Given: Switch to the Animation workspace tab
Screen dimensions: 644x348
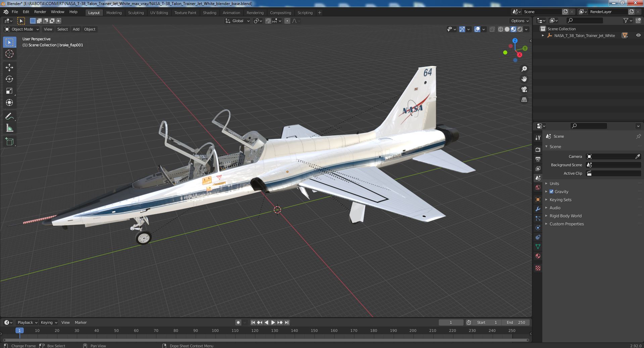Looking at the screenshot, I should 232,13.
